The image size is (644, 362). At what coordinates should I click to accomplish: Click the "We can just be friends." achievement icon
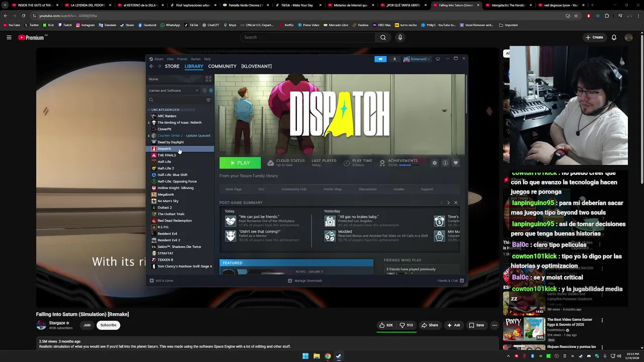[x=230, y=221]
